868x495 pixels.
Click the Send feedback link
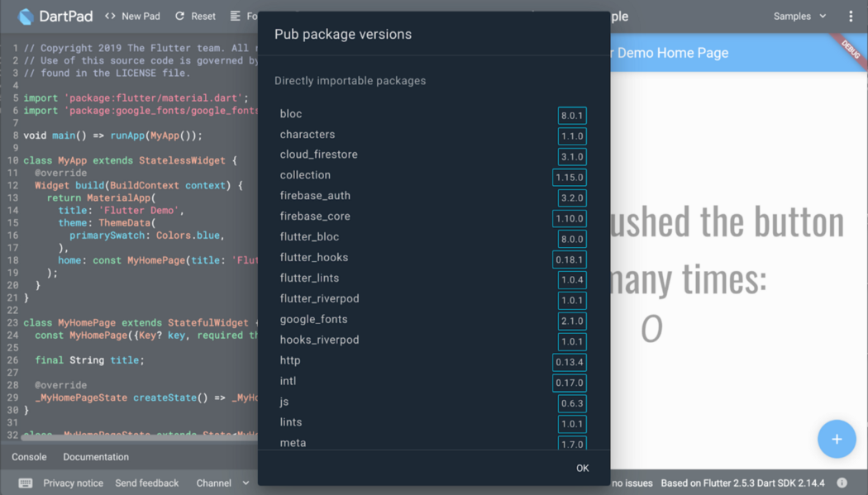coord(146,483)
